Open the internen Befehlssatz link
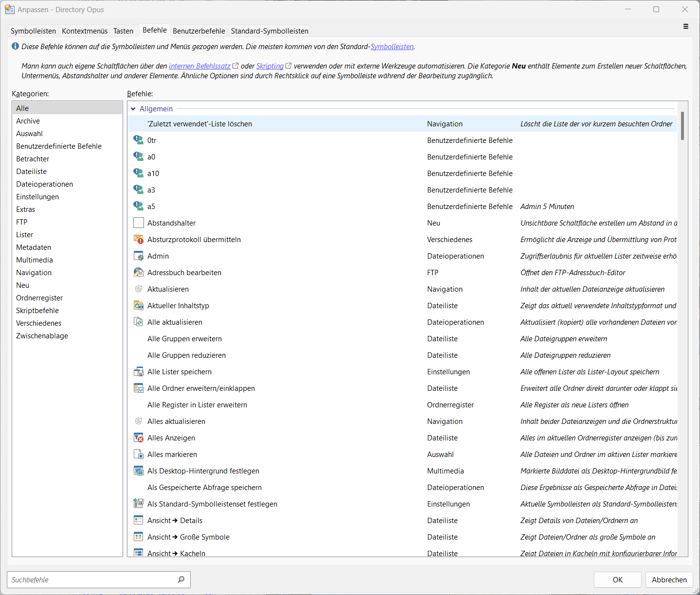700x595 pixels. pyautogui.click(x=199, y=66)
